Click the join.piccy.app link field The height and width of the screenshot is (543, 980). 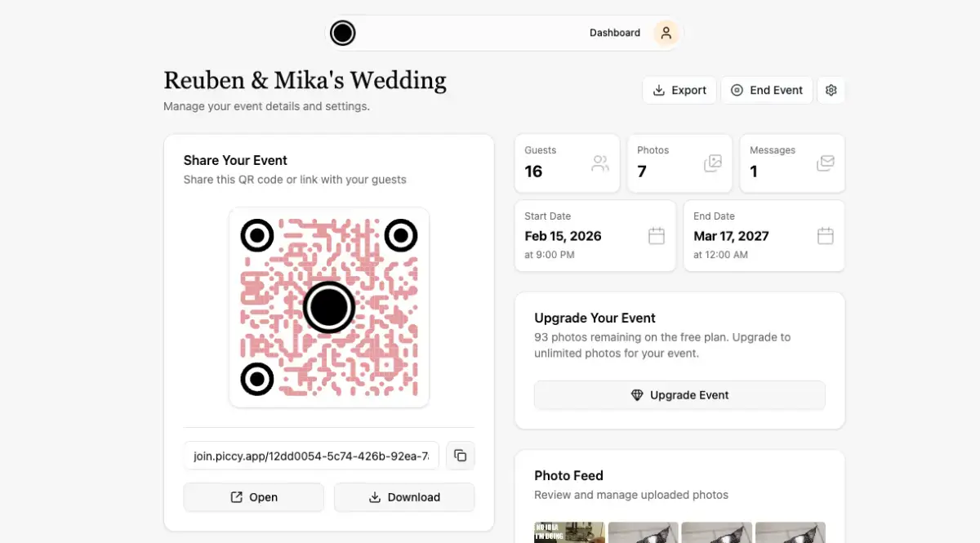pyautogui.click(x=311, y=456)
